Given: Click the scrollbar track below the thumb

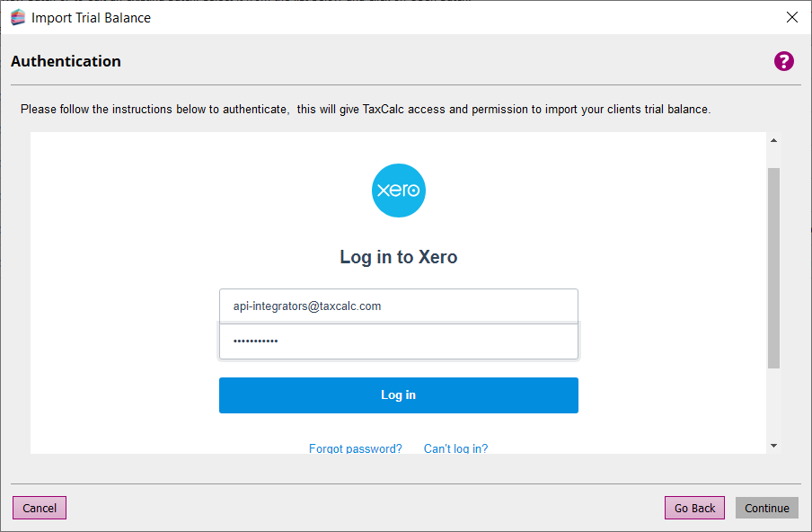Looking at the screenshot, I should (x=773, y=404).
